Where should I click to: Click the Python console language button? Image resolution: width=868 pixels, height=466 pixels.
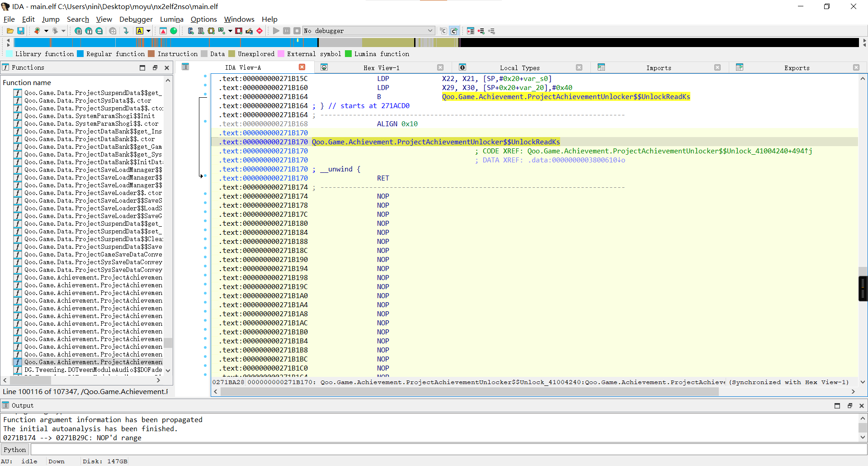coord(15,450)
